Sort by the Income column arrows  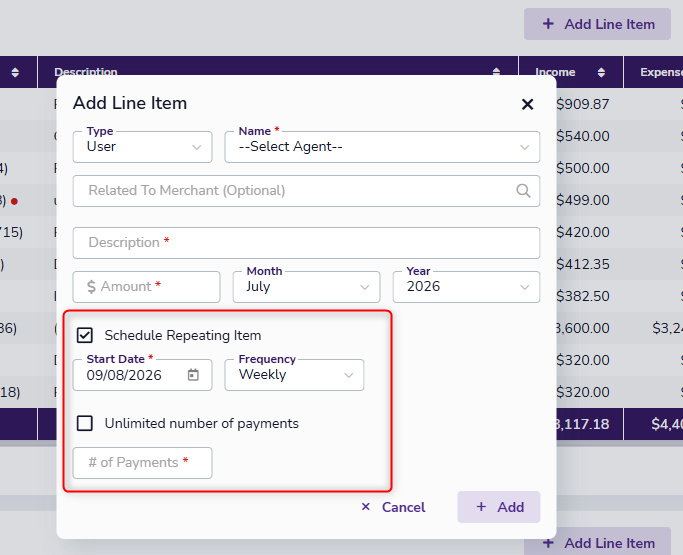601,72
